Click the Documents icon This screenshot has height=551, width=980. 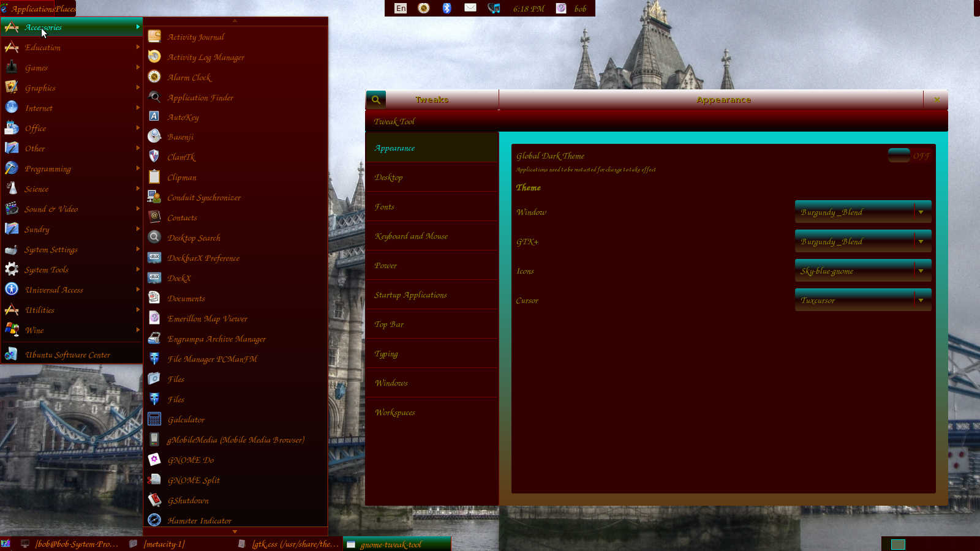[154, 298]
